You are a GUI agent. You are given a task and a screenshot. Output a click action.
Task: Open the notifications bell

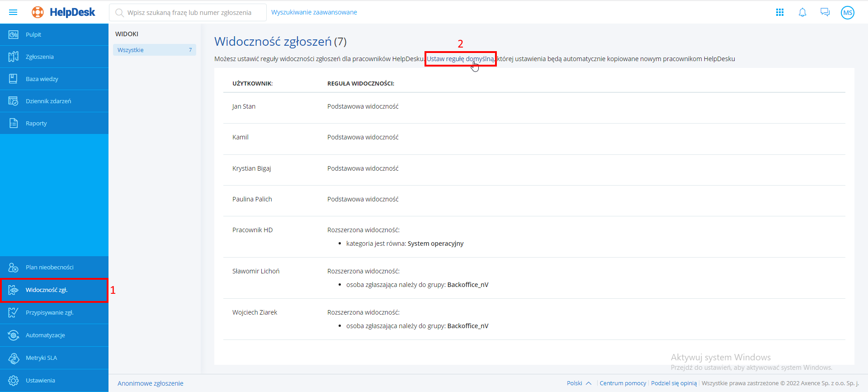click(x=802, y=12)
